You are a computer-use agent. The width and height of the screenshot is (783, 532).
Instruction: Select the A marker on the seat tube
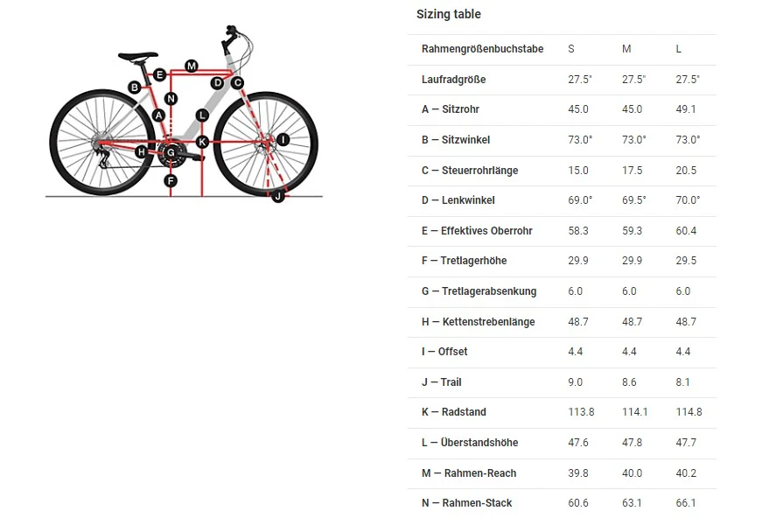point(159,115)
